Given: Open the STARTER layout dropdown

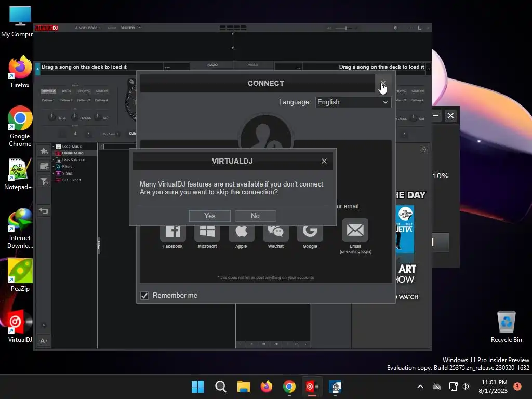Looking at the screenshot, I should tap(130, 28).
